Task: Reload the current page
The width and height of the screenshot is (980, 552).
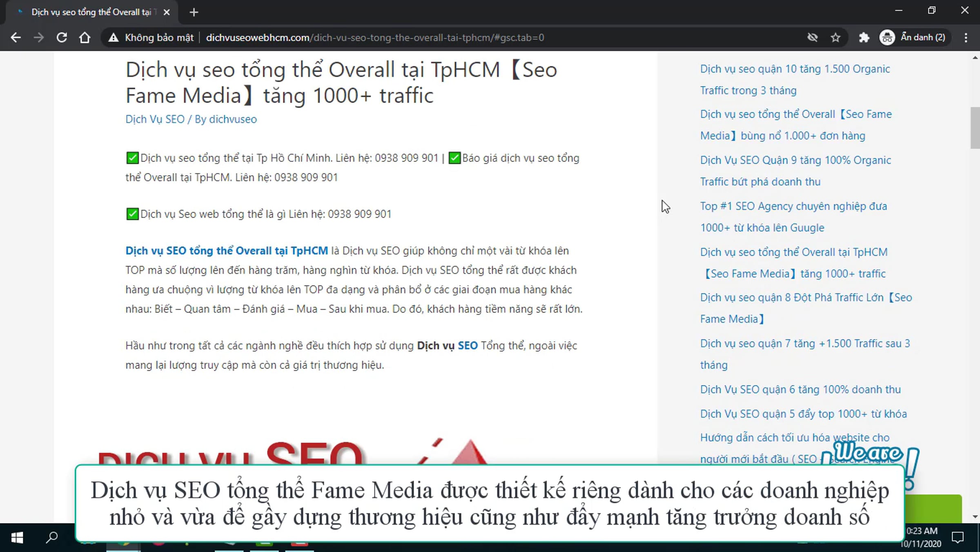Action: (x=62, y=38)
